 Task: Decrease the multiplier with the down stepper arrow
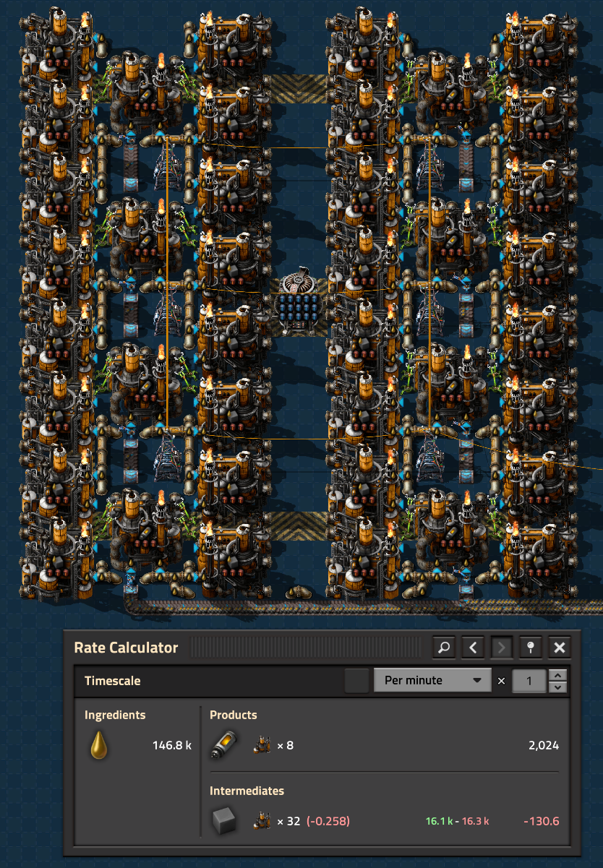[x=557, y=687]
